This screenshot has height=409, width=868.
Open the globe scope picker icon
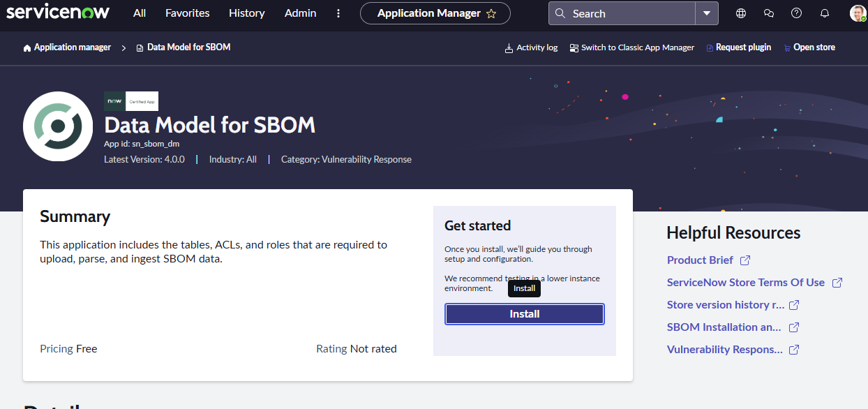(741, 13)
